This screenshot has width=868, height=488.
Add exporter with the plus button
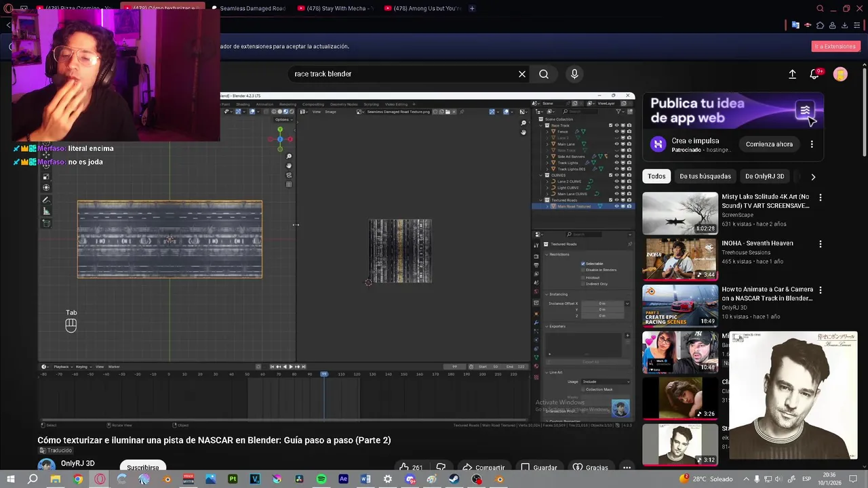627,335
